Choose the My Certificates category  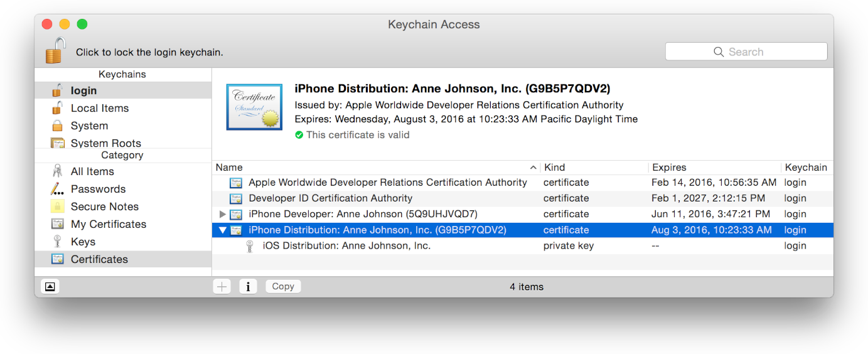(123, 224)
